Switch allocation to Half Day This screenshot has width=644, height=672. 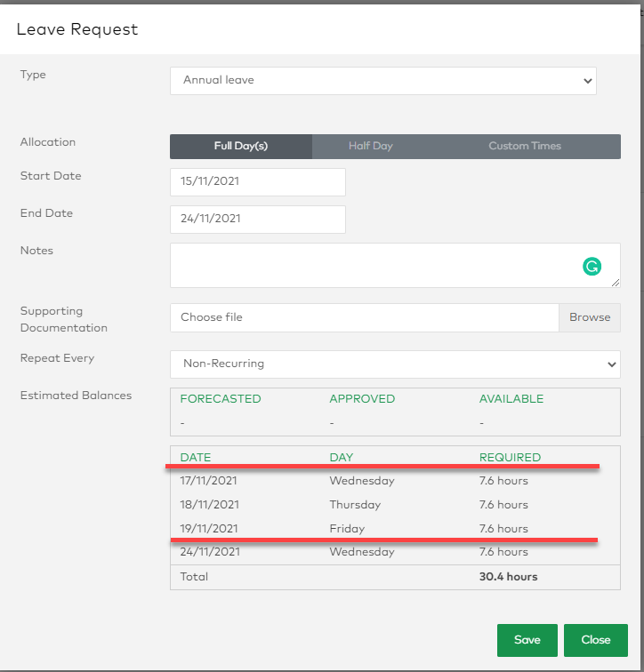(x=370, y=146)
